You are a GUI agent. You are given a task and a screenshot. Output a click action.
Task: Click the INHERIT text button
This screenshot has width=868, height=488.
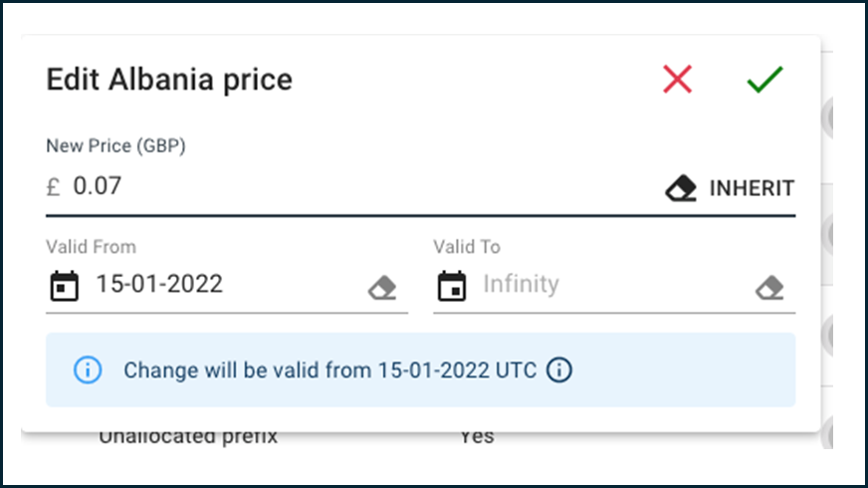[x=752, y=188]
